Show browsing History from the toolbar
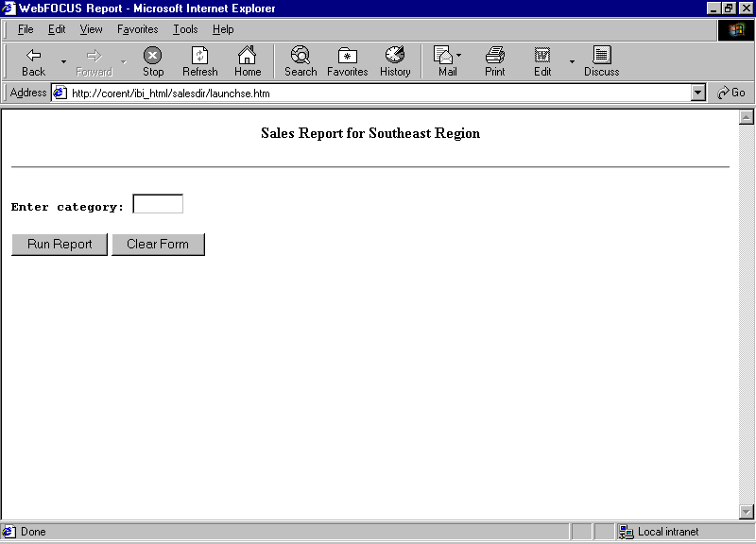756x544 pixels. (395, 61)
